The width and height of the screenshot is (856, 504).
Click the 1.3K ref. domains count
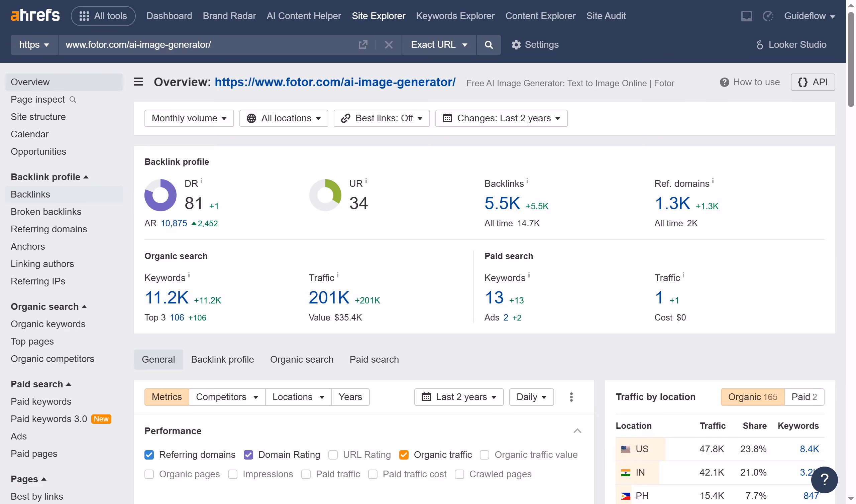(x=672, y=203)
